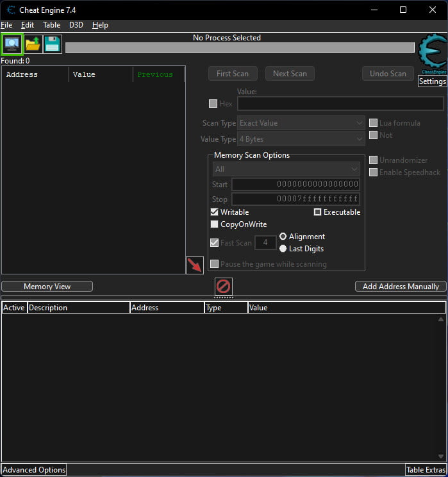This screenshot has height=477, width=448.
Task: Toggle the Fast Scan checkbox
Action: point(215,243)
